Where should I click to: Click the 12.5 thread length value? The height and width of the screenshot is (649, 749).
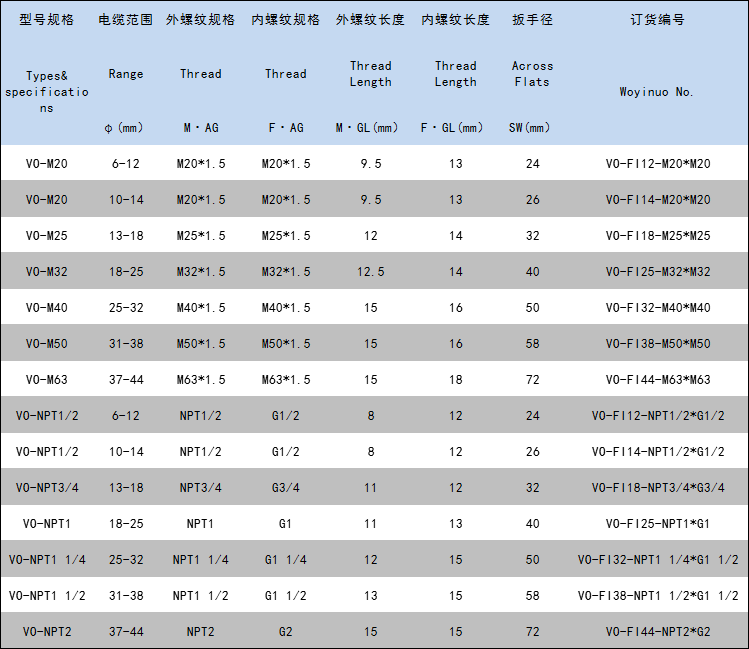(x=371, y=272)
